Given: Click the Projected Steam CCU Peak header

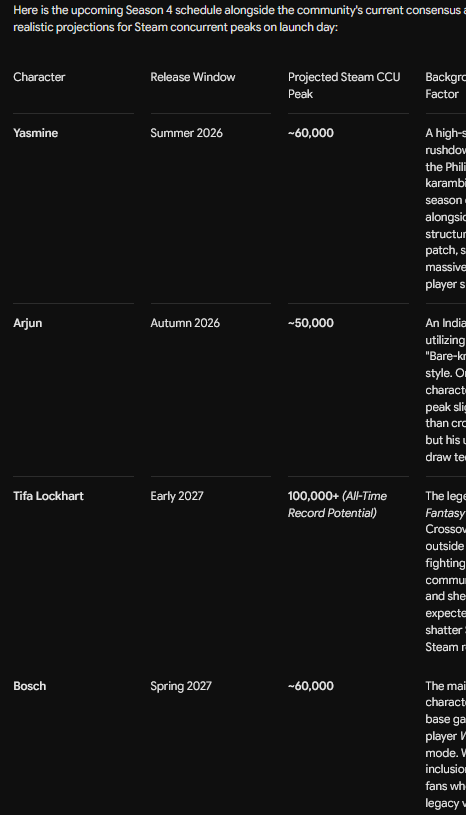Looking at the screenshot, I should click(x=344, y=85).
